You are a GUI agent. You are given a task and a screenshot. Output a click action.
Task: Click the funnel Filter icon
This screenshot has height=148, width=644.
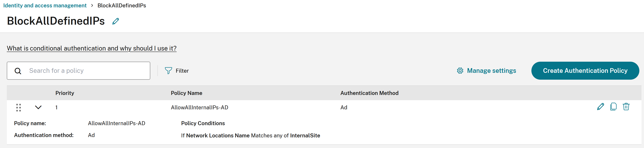(168, 71)
